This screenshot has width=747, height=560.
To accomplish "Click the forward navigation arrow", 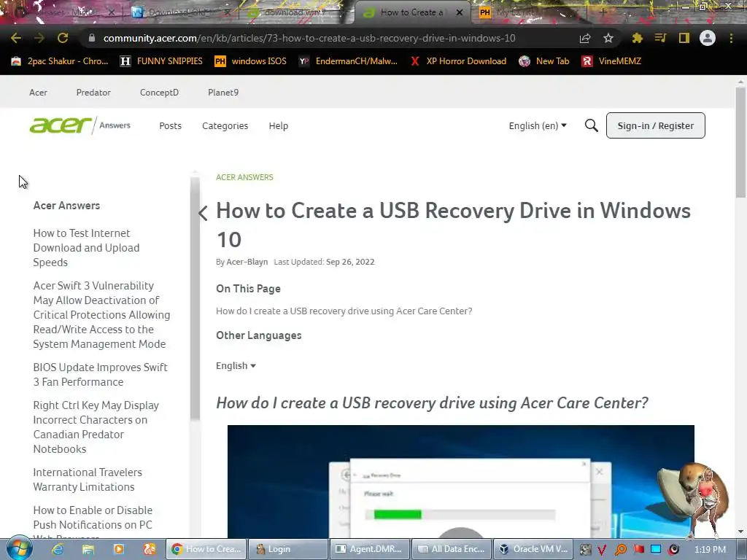I will 39,38.
